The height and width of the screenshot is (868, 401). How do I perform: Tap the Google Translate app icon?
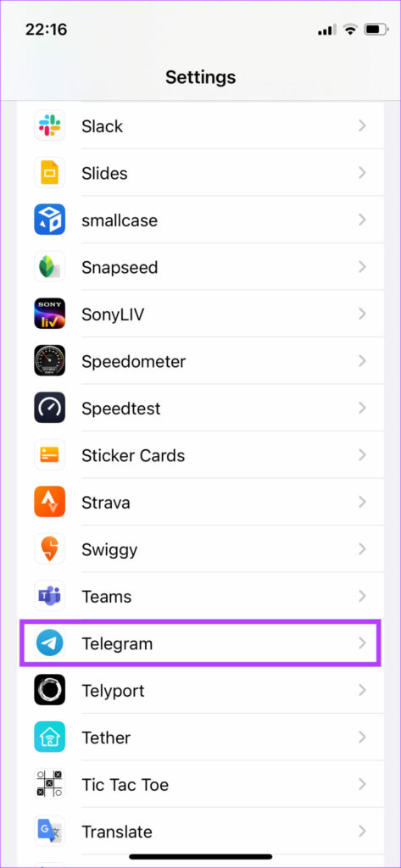click(x=49, y=832)
